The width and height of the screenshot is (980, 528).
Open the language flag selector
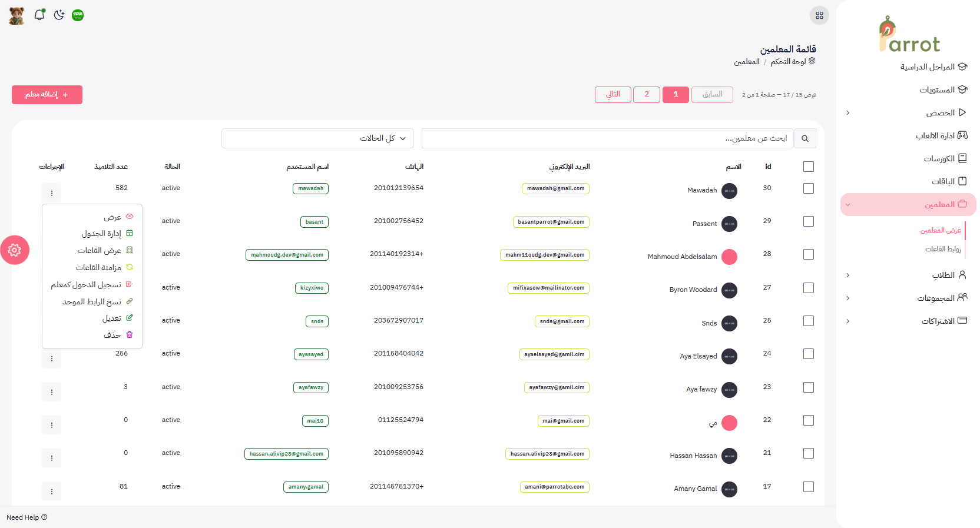[x=78, y=15]
